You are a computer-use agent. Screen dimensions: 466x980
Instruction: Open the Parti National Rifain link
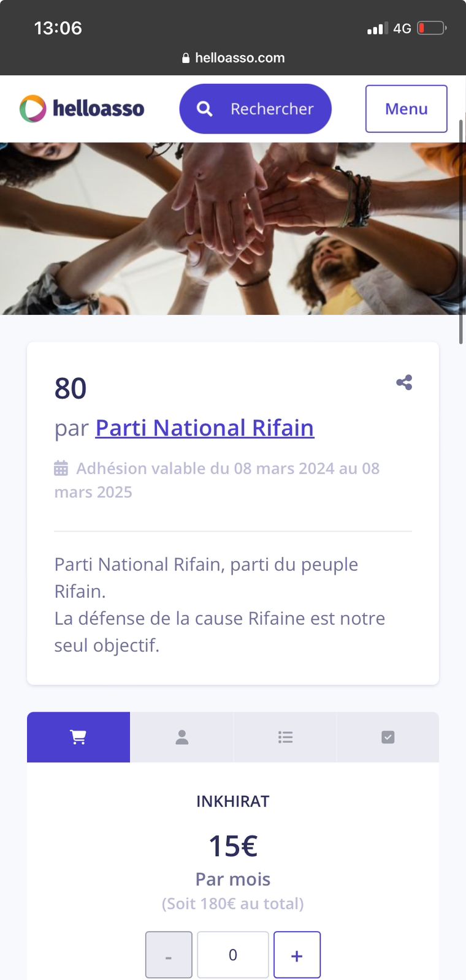pyautogui.click(x=205, y=428)
